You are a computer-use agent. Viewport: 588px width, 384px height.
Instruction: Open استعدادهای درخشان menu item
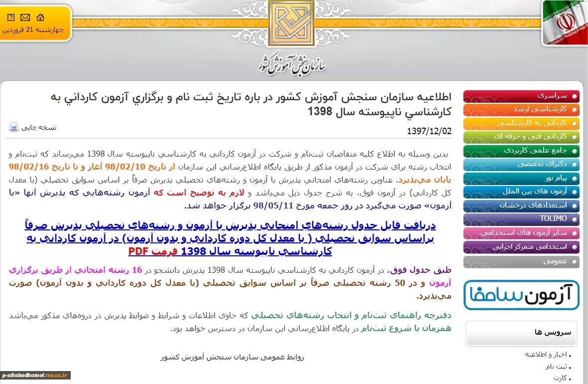tap(521, 205)
